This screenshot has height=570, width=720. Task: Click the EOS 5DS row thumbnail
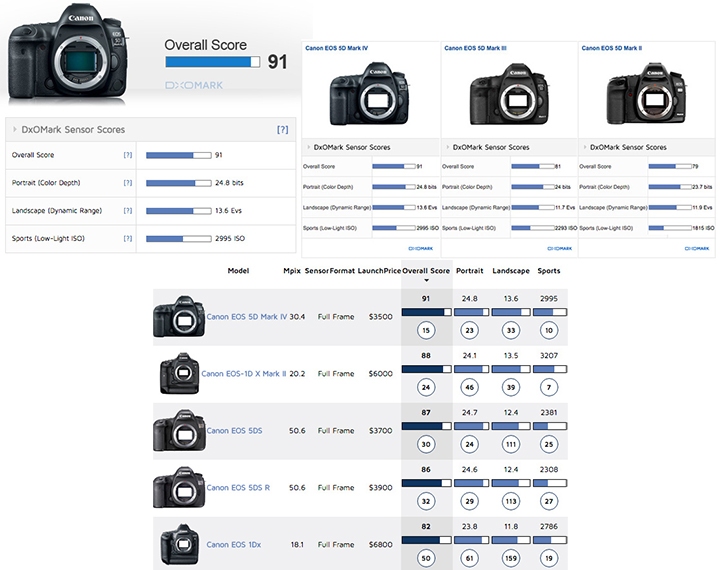(x=179, y=430)
